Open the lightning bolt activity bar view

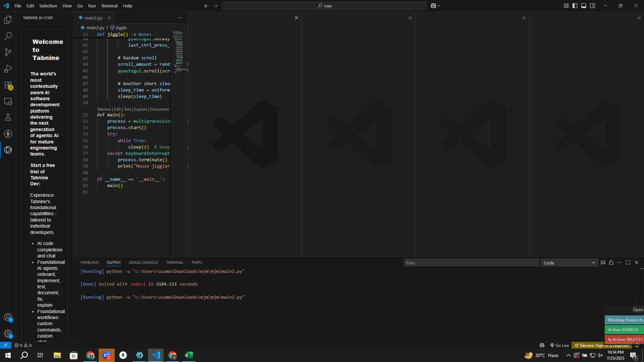[8, 134]
